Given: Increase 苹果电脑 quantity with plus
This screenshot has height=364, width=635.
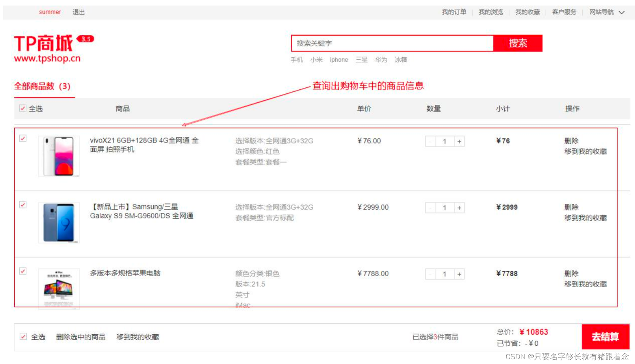Looking at the screenshot, I should click(x=459, y=274).
